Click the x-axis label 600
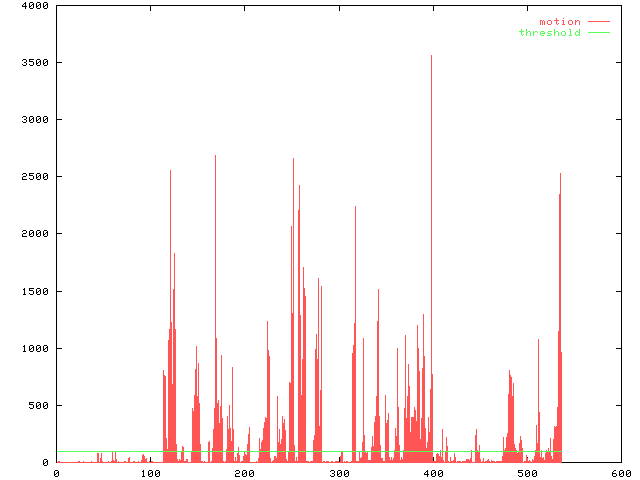The height and width of the screenshot is (480, 640). (620, 472)
